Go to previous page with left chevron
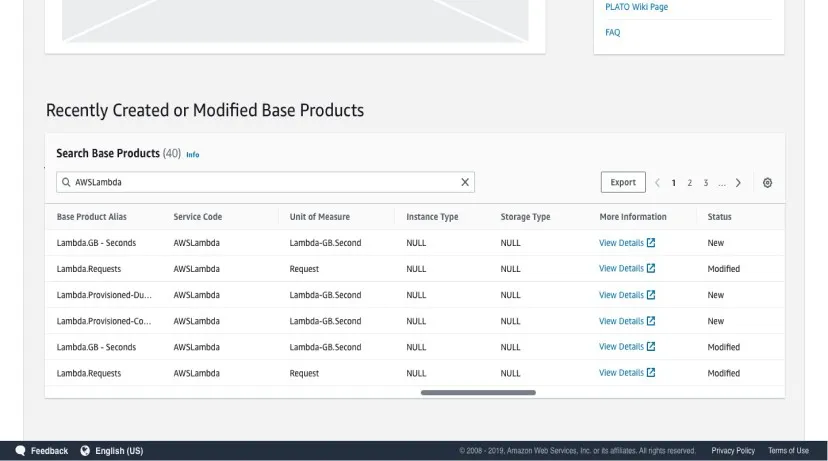 tap(657, 183)
